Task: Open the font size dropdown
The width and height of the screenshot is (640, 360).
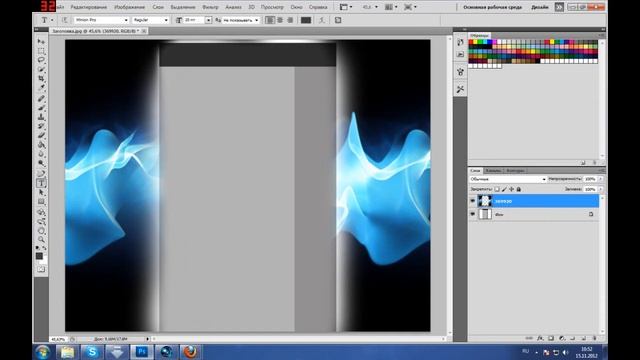Action: click(208, 20)
